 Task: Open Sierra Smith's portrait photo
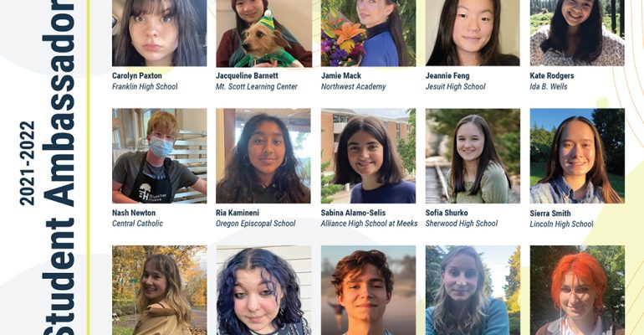(x=577, y=156)
